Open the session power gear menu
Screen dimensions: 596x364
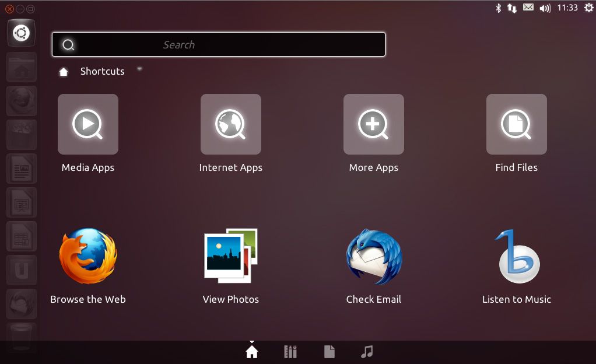coord(588,8)
